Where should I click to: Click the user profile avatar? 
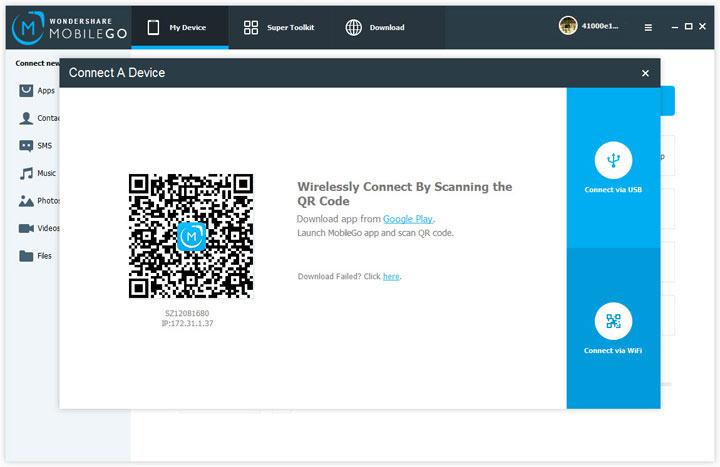pyautogui.click(x=568, y=26)
